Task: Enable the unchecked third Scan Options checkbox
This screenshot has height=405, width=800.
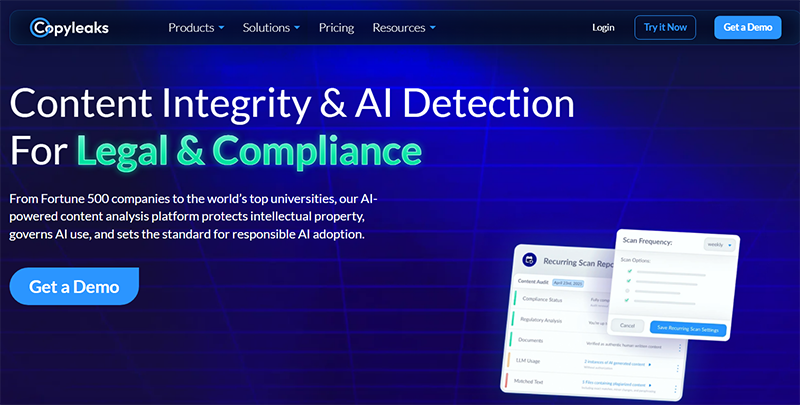Action: pyautogui.click(x=628, y=291)
